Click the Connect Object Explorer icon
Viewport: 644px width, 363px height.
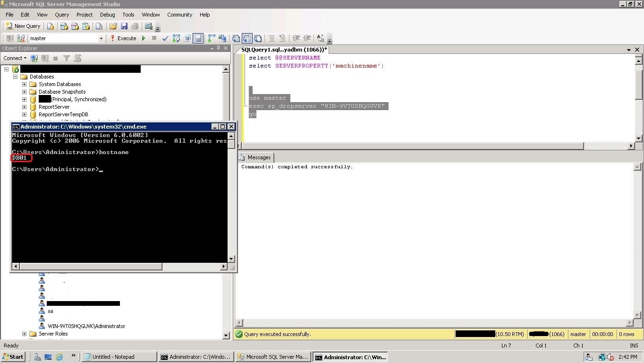tap(34, 58)
